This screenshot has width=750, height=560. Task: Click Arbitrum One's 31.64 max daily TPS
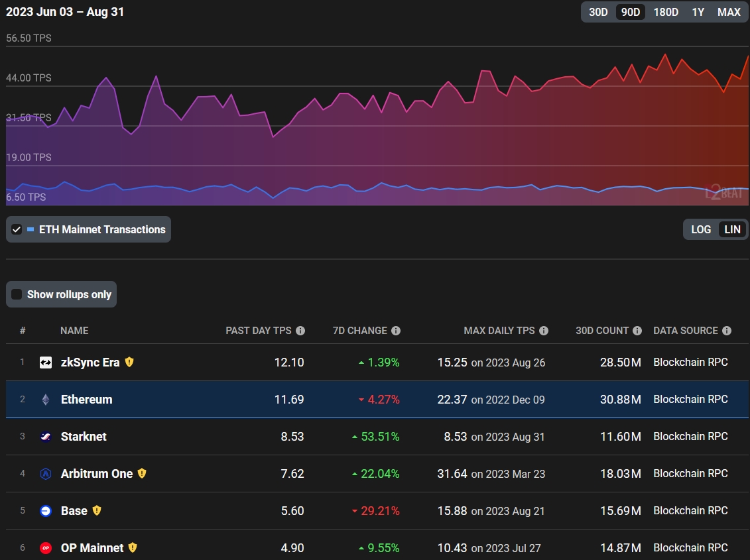[452, 474]
